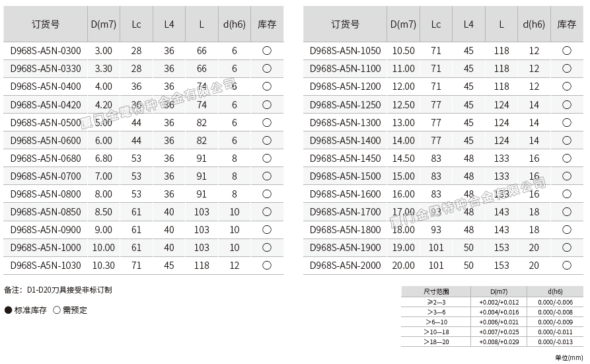The image size is (590, 364).
Task: Click the stock circle for D968S-A5N-2000
Action: click(x=567, y=265)
